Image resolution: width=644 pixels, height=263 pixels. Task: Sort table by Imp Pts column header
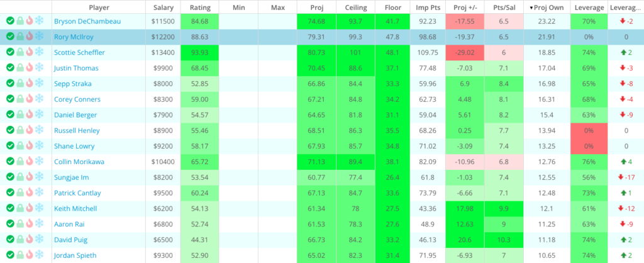click(428, 8)
